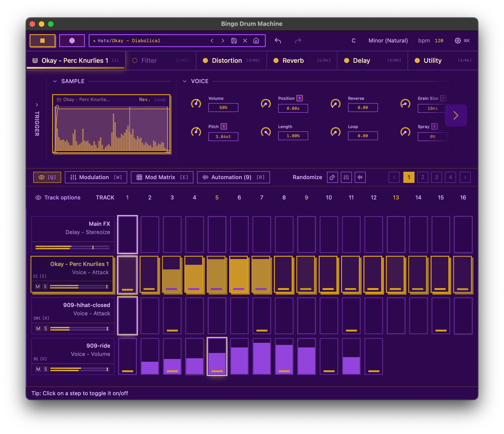Click the sliders randomize icon
Screen dimensions: 504x434
[346, 177]
